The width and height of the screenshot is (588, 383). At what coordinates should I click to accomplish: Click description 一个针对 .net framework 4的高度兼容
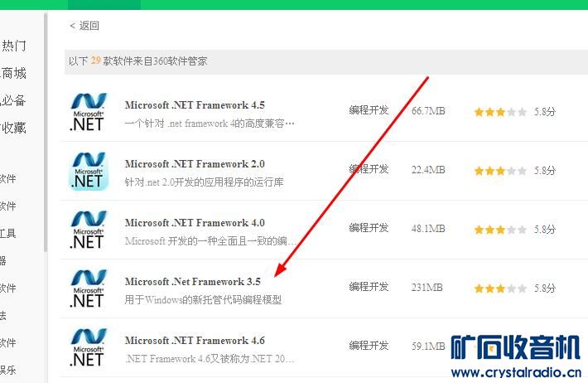pyautogui.click(x=210, y=124)
